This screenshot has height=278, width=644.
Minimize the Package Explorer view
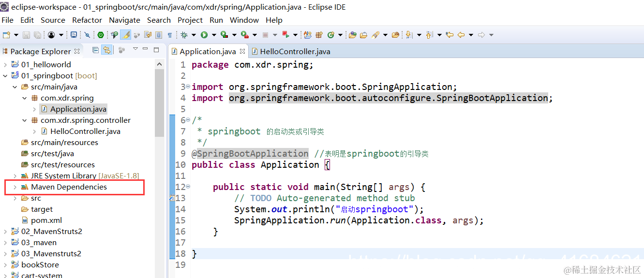click(x=146, y=49)
